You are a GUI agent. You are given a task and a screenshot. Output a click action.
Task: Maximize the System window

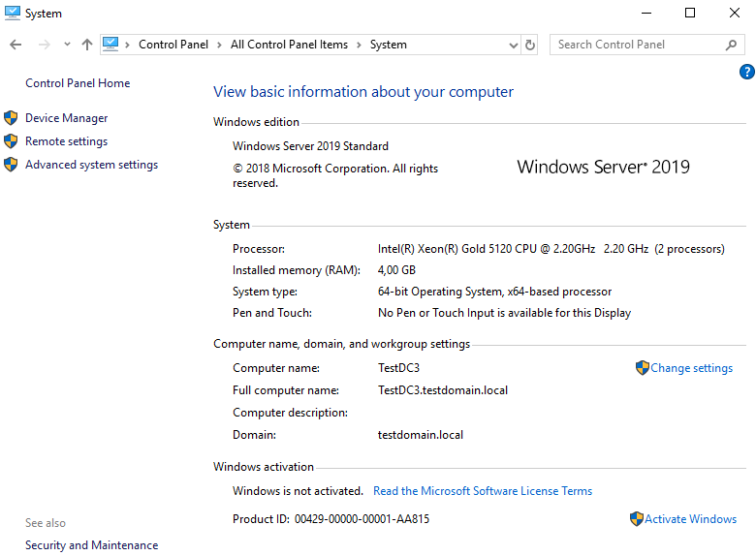pyautogui.click(x=690, y=13)
